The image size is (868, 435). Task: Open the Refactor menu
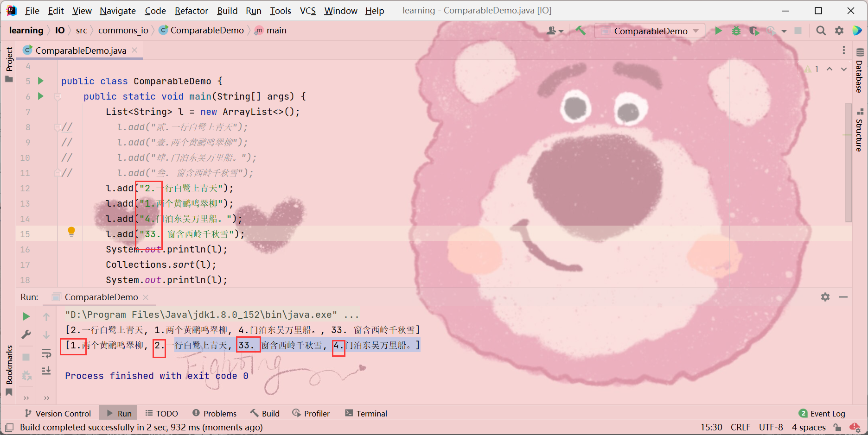point(191,11)
